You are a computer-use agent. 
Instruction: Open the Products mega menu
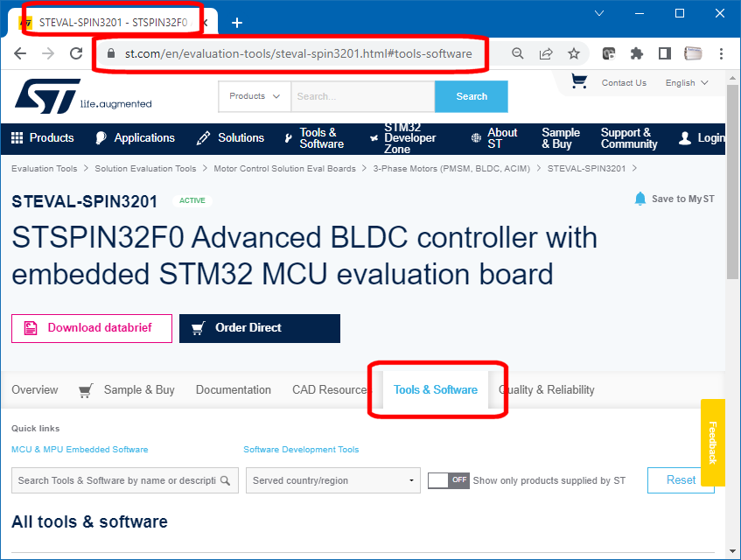click(43, 138)
